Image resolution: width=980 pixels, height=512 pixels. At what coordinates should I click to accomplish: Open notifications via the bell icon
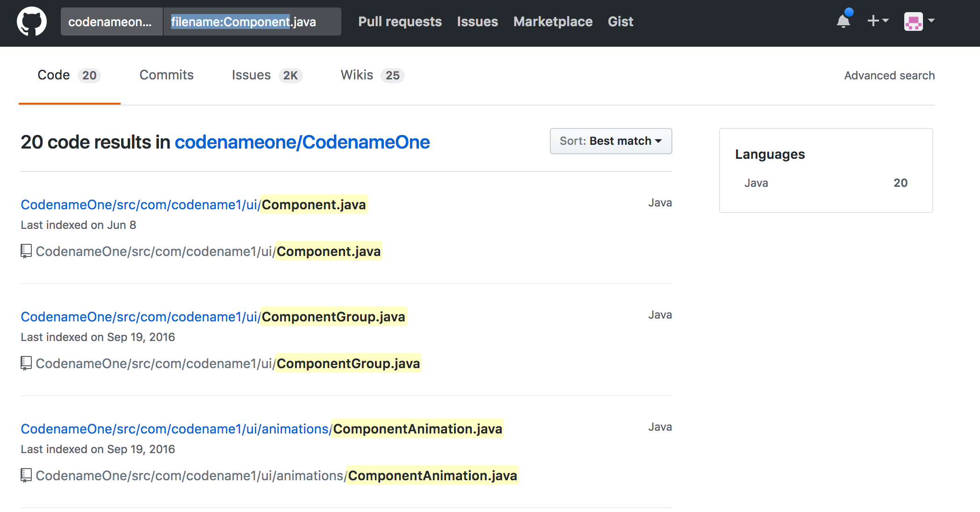tap(843, 21)
